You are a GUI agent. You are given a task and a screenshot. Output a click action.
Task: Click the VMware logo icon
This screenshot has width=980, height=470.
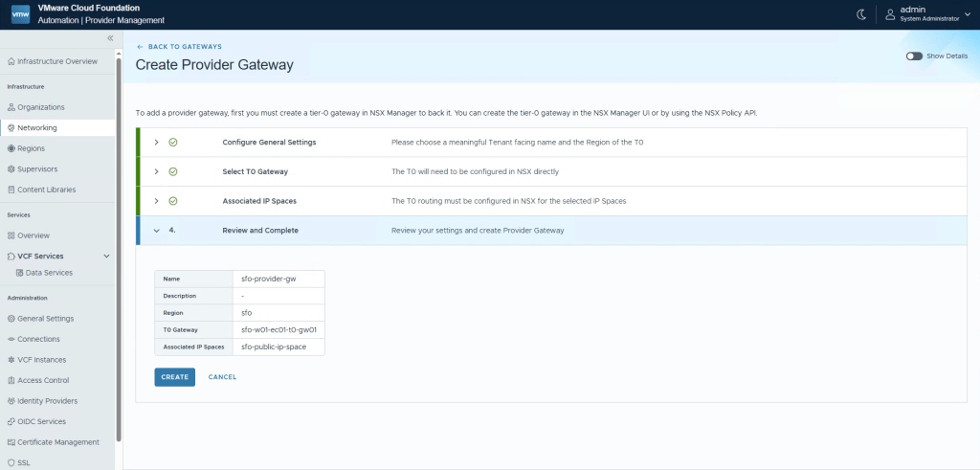point(20,14)
